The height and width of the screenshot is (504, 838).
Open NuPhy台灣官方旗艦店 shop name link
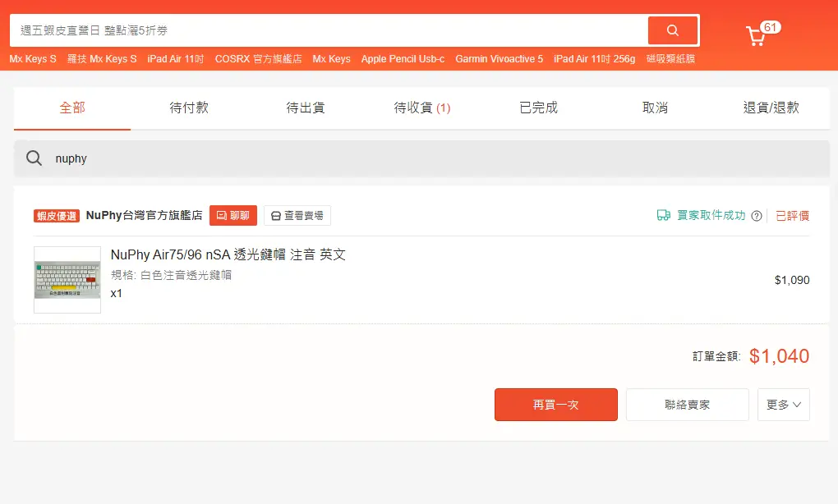pyautogui.click(x=144, y=215)
